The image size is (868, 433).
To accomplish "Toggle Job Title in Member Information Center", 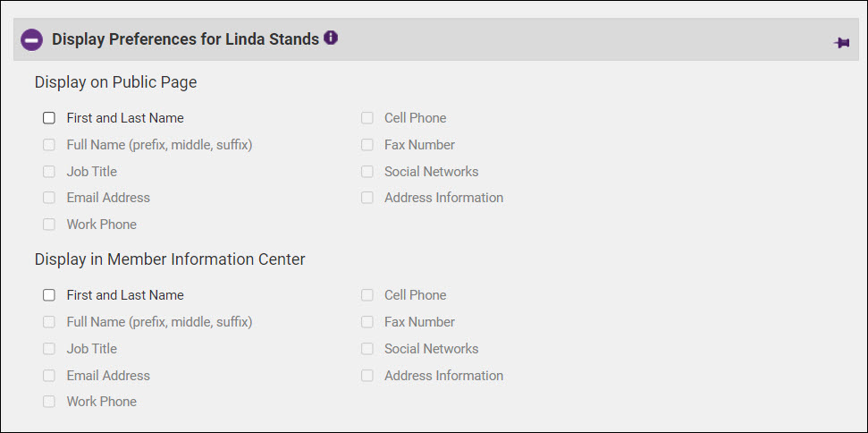I will coord(49,349).
